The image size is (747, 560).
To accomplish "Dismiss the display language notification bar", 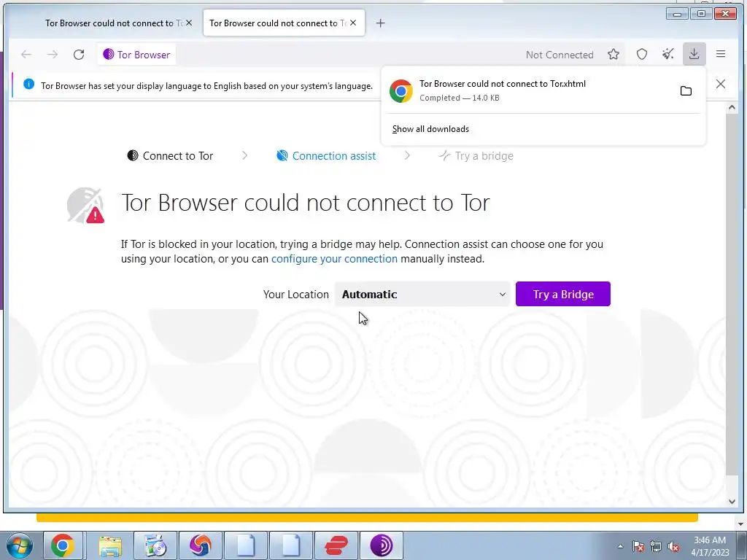I will point(721,85).
